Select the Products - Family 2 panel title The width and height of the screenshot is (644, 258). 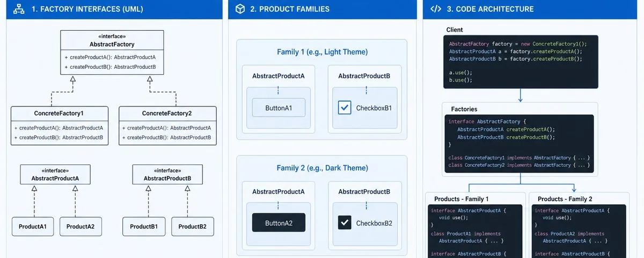point(565,199)
